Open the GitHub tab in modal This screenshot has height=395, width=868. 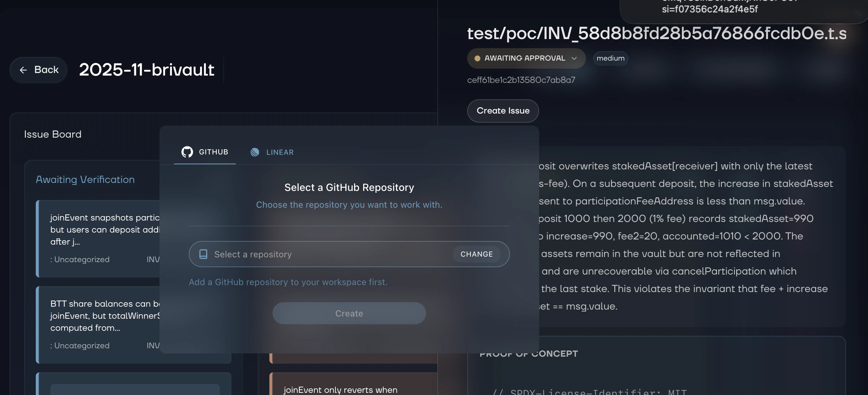tap(205, 152)
